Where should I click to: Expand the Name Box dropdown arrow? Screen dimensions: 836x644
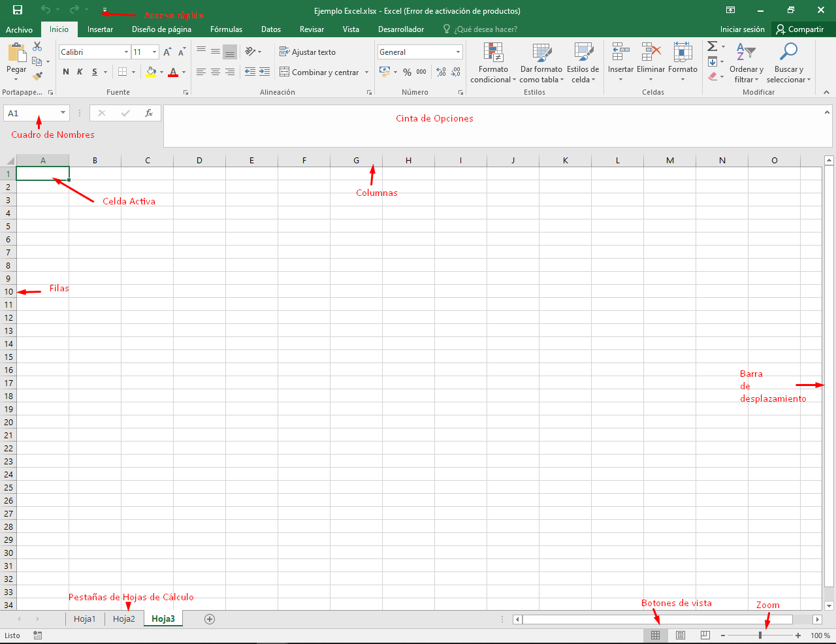pyautogui.click(x=63, y=113)
